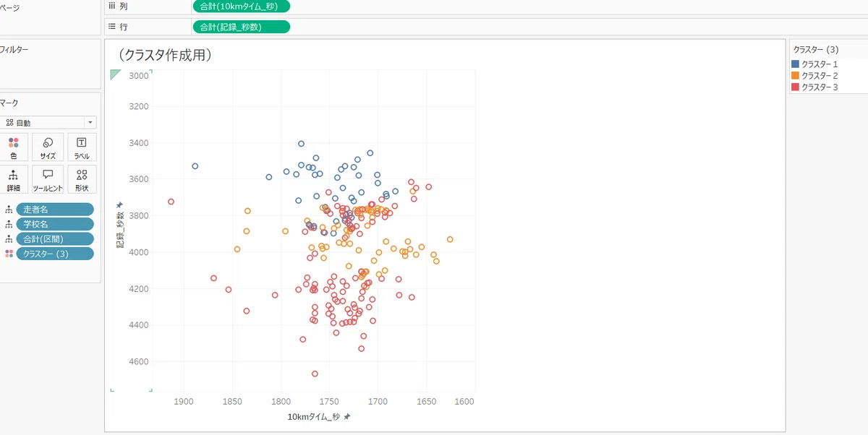Click the detail icon beside the 走者名 pill
The width and height of the screenshot is (868, 435).
9,210
